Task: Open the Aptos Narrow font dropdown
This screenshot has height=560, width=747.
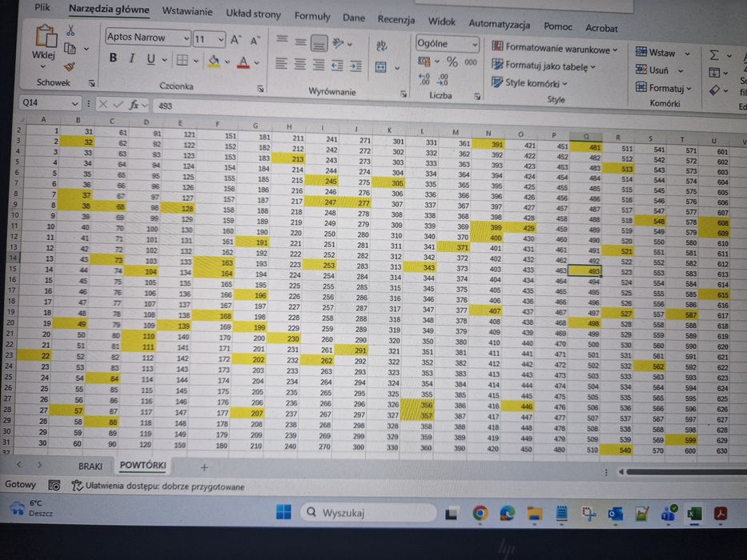Action: (x=186, y=38)
